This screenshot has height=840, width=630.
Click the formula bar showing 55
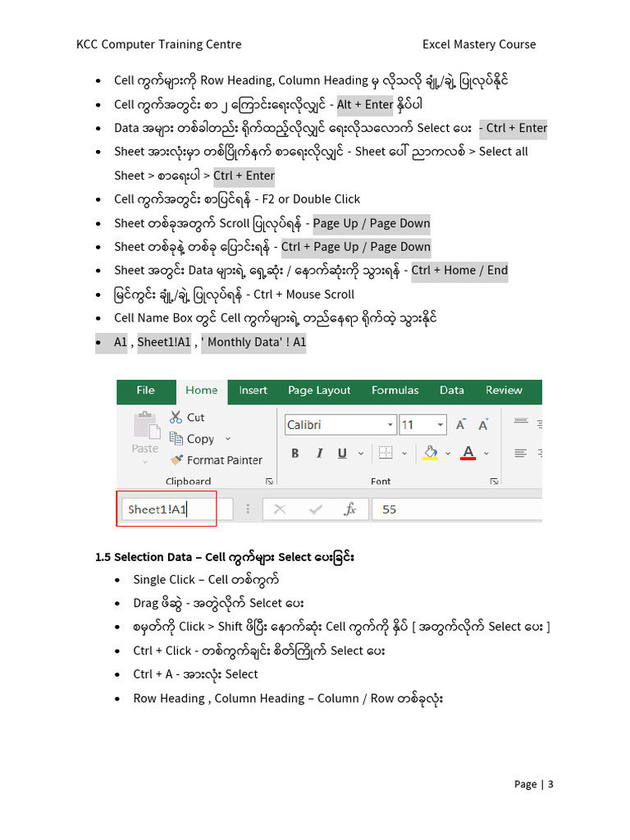point(456,509)
